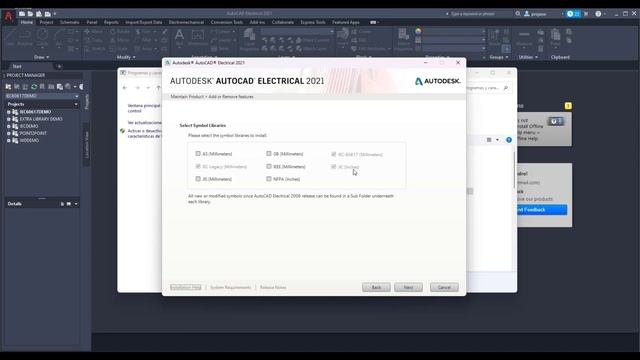Image resolution: width=640 pixels, height=360 pixels.
Task: Click the up arrow in Control Panel window
Action: (x=158, y=88)
